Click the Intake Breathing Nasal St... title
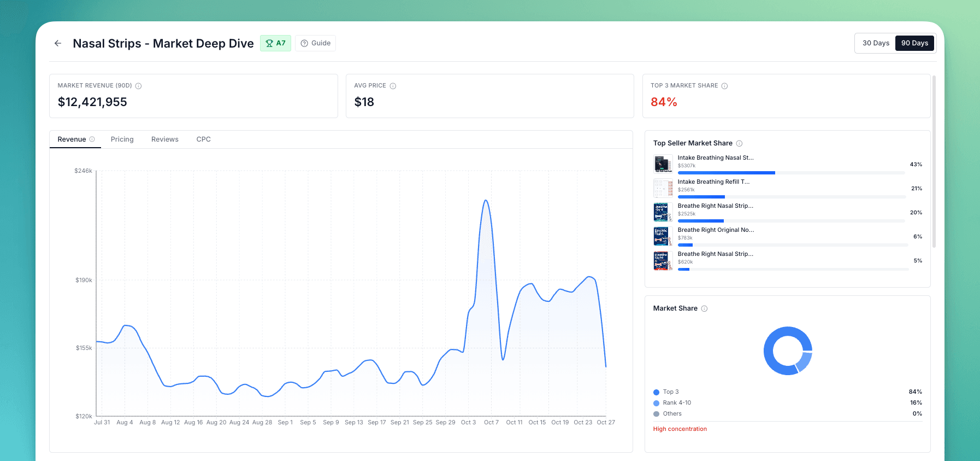Viewport: 980px width, 461px height. (716, 157)
